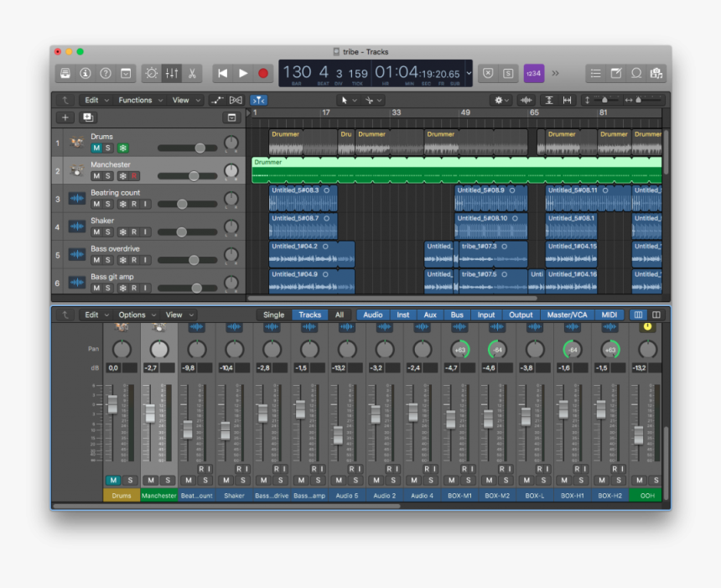721x588 pixels.
Task: Open the Note Pads panel
Action: point(617,73)
